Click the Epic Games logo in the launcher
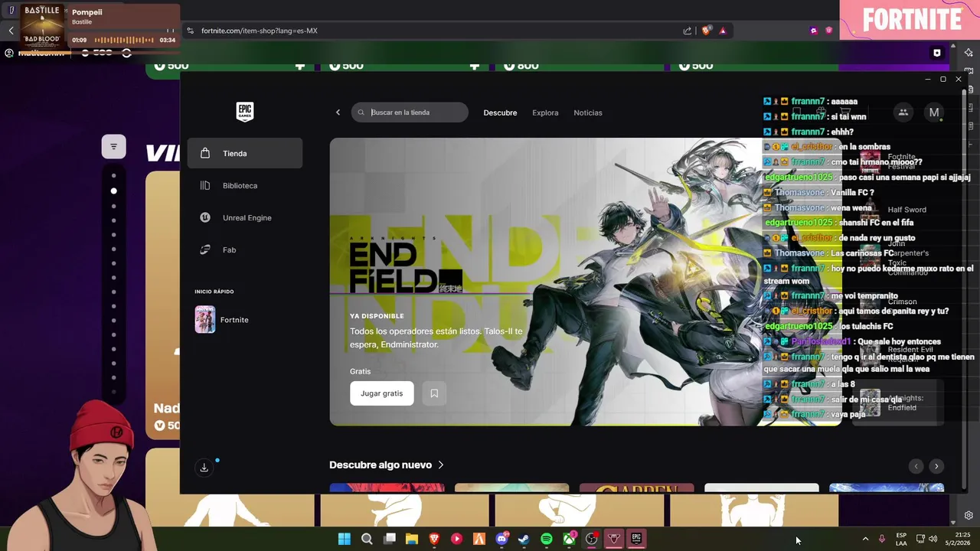Screen dimensions: 980x551 pyautogui.click(x=244, y=112)
